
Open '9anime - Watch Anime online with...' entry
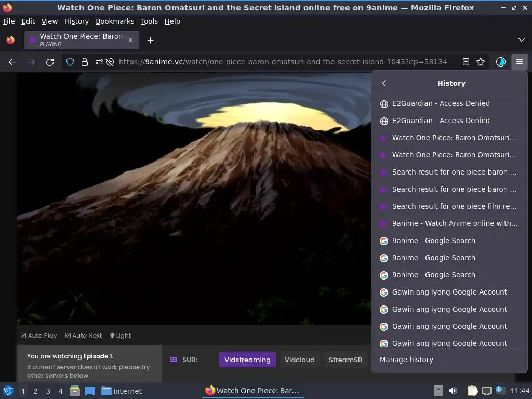pos(449,223)
